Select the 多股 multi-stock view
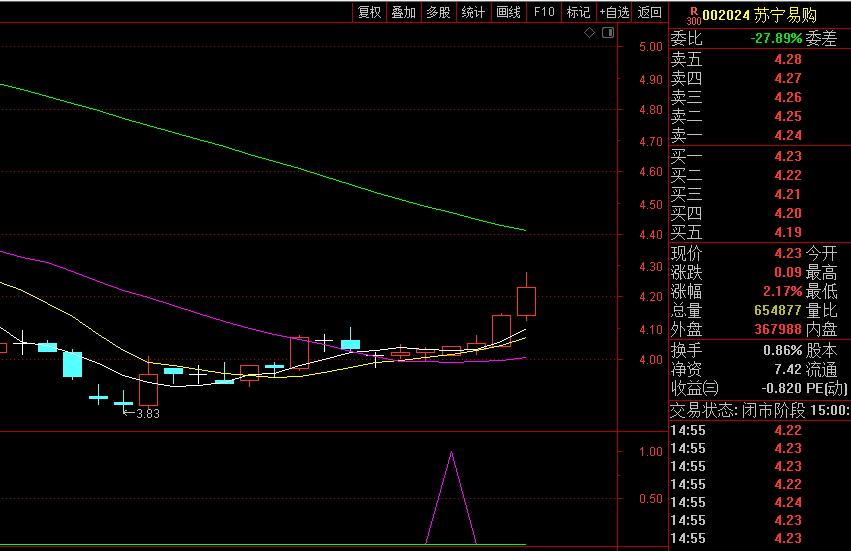The width and height of the screenshot is (851, 551). click(439, 12)
